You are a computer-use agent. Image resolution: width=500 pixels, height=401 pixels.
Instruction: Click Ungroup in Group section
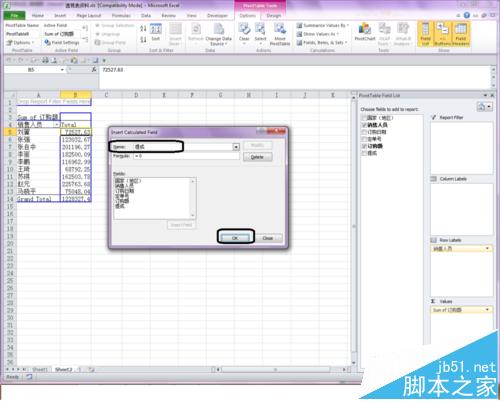[x=107, y=34]
